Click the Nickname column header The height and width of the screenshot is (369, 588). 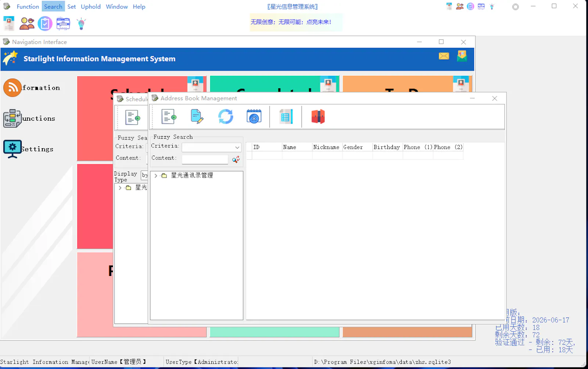point(327,147)
